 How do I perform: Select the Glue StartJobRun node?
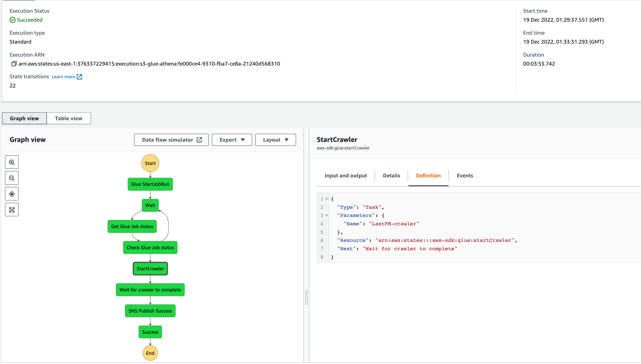click(150, 184)
